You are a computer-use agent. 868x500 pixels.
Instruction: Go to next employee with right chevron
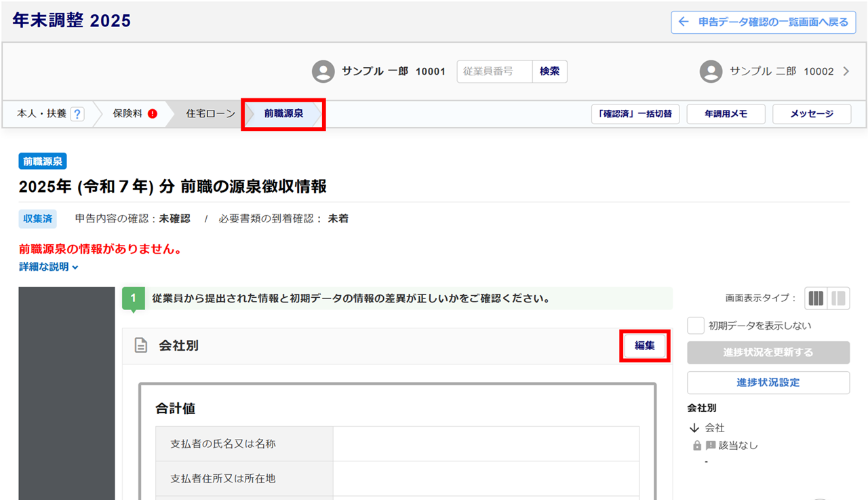click(846, 71)
